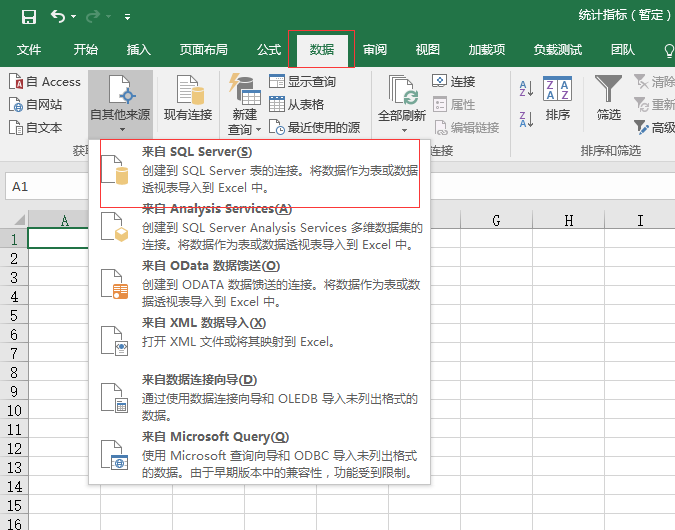Switch to the 页面布局 ribbon tab

click(204, 50)
